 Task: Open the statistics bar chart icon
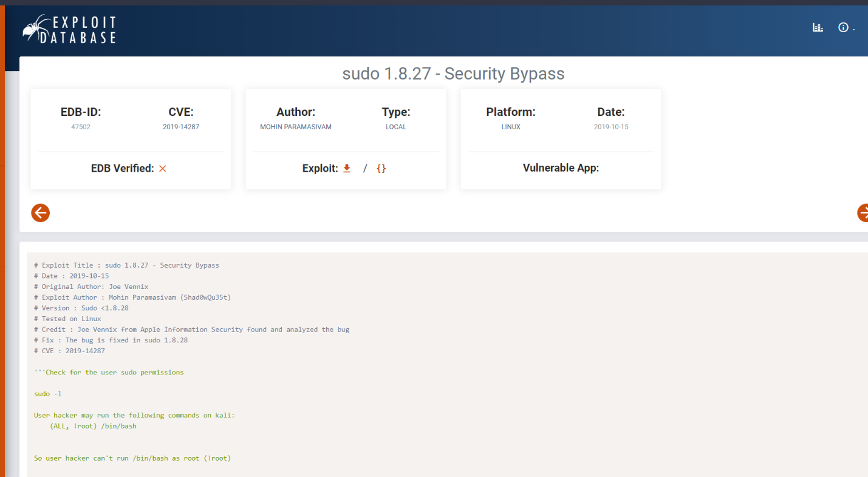pos(818,27)
